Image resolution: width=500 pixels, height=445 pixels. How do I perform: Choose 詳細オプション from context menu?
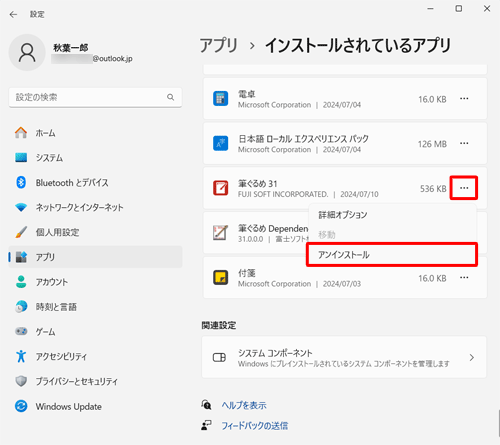(392, 215)
